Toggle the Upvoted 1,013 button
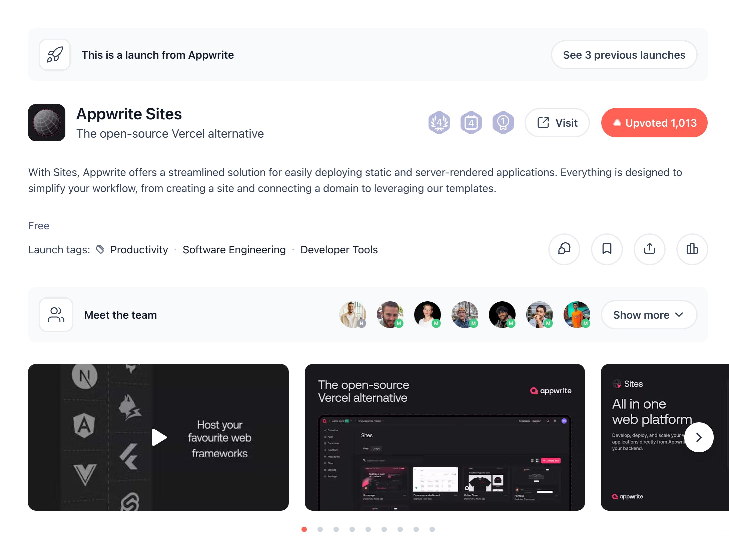Viewport: 729px width, 560px height. pyautogui.click(x=654, y=123)
